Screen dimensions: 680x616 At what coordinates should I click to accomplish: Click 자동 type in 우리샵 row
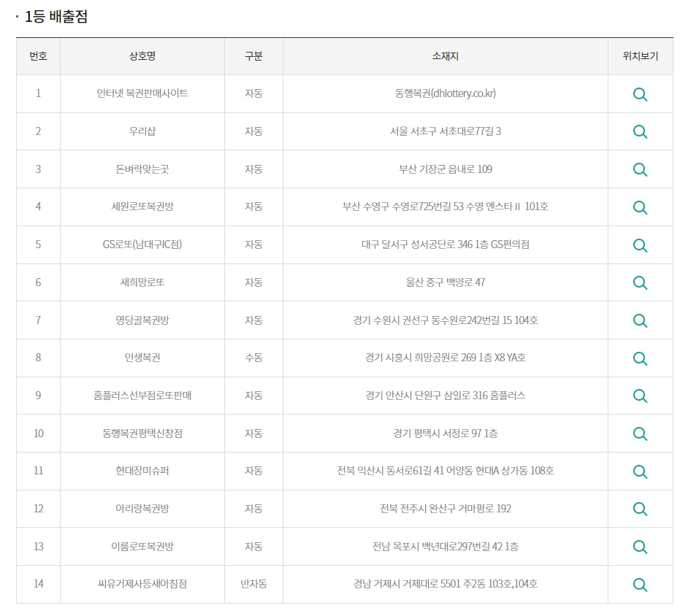pos(253,131)
